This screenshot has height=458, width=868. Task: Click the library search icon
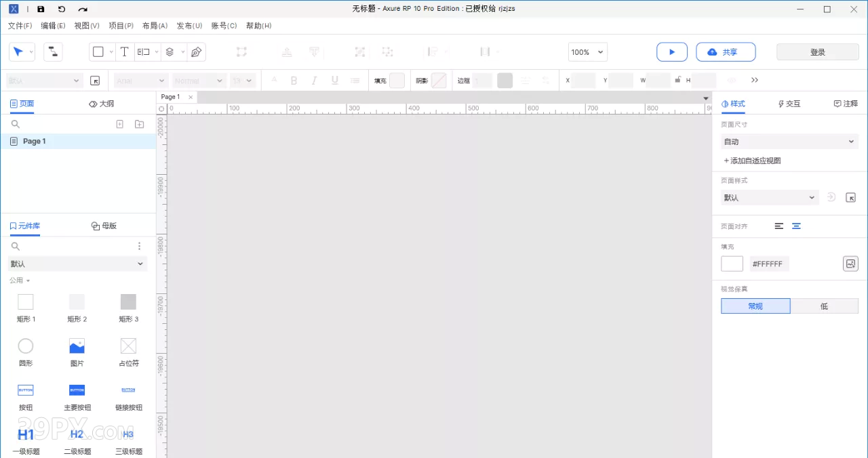tap(16, 246)
